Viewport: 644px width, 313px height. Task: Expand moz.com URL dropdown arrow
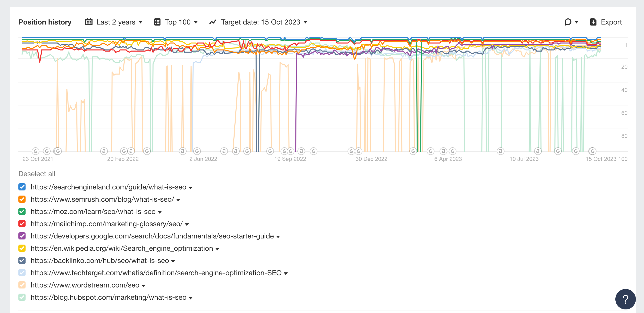point(160,212)
